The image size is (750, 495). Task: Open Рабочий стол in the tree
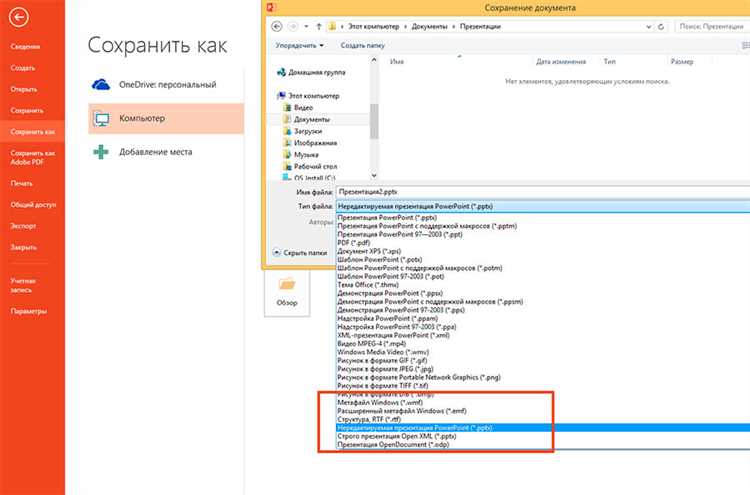click(310, 166)
